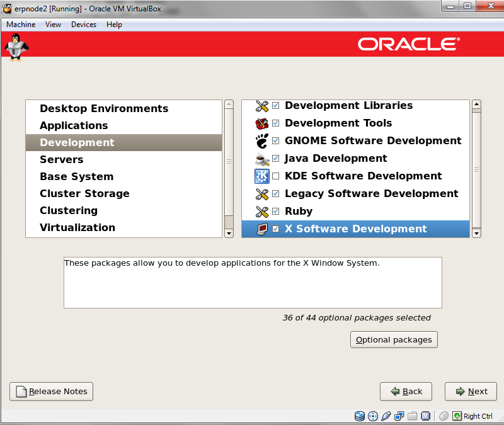Open the View menu
The width and height of the screenshot is (504, 425).
pyautogui.click(x=53, y=25)
